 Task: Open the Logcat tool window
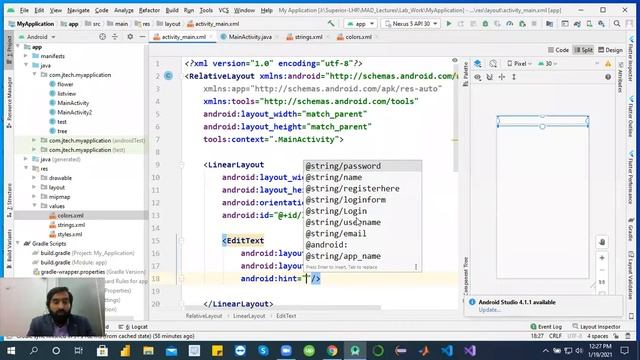pyautogui.click(x=133, y=327)
